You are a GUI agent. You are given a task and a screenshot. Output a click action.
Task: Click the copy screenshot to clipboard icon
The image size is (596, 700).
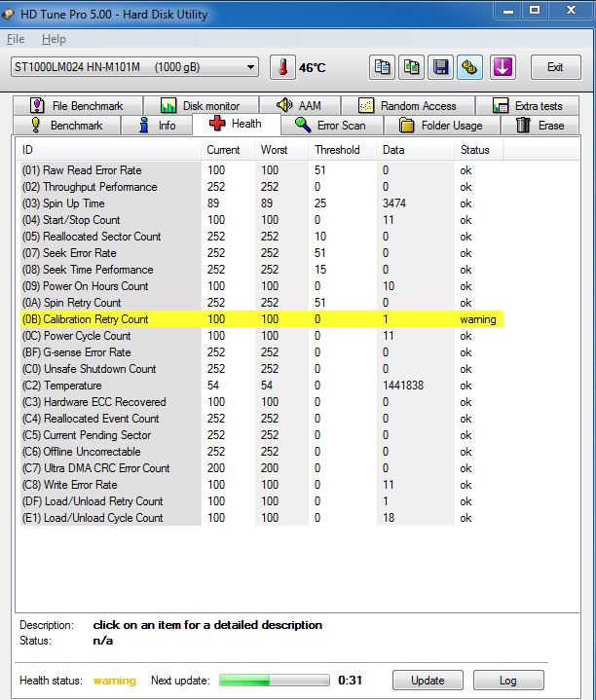click(x=411, y=67)
